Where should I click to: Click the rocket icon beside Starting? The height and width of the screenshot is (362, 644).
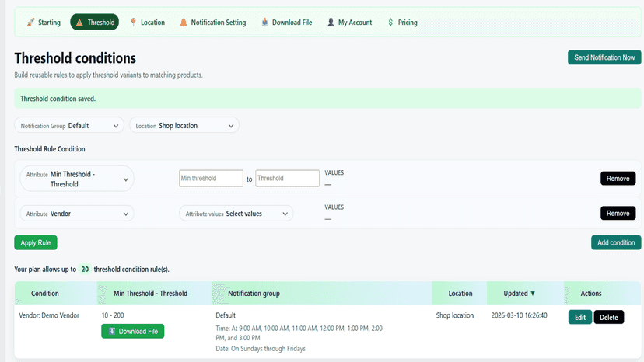(x=30, y=23)
